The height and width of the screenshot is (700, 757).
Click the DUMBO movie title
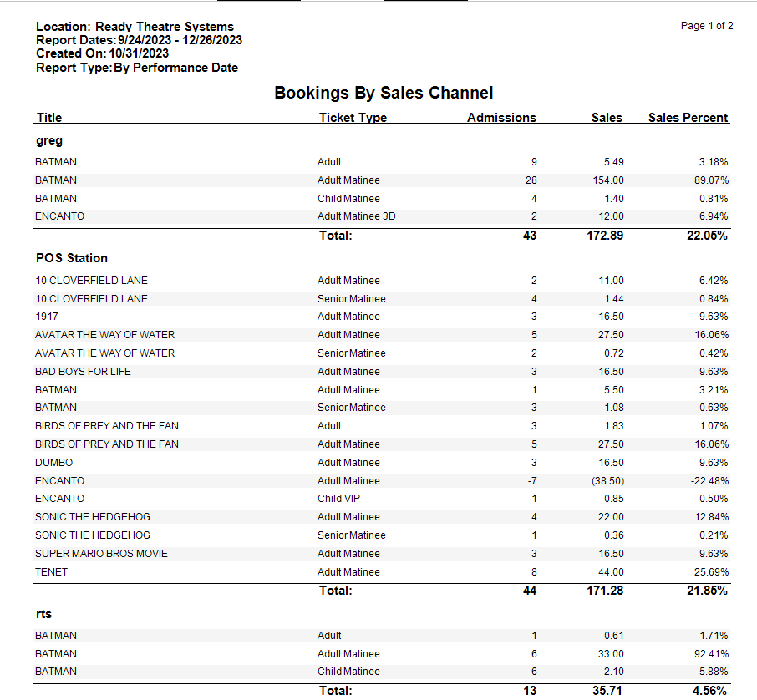(54, 463)
